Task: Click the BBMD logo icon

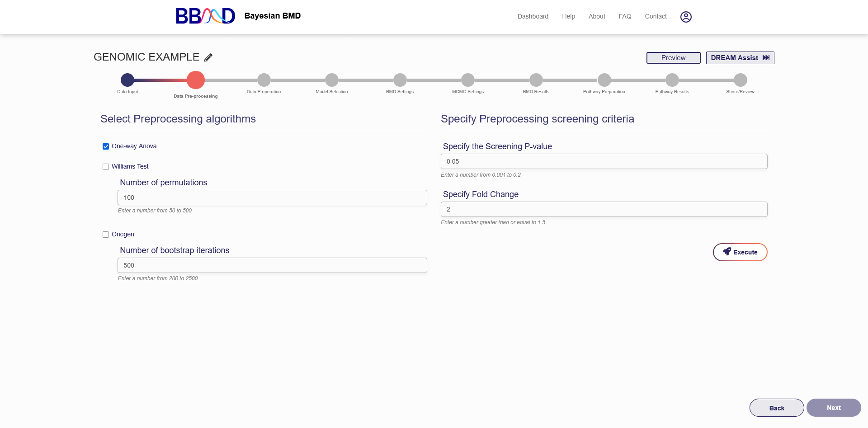Action: click(x=205, y=16)
